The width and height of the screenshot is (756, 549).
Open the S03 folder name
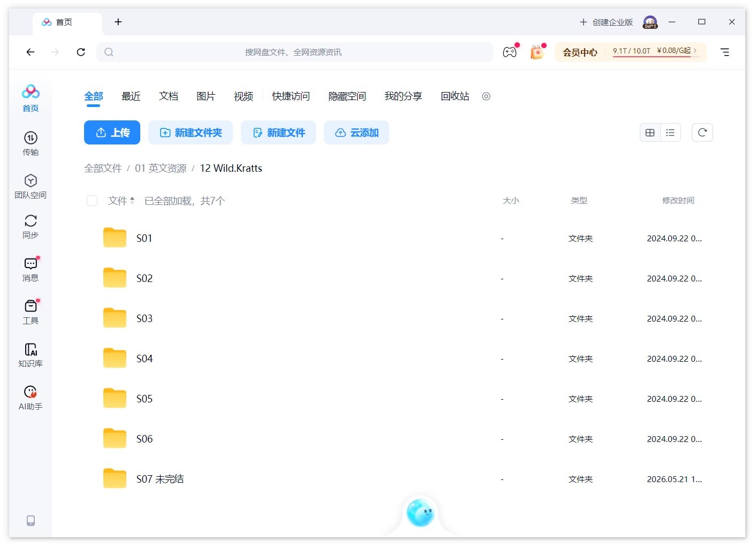145,318
